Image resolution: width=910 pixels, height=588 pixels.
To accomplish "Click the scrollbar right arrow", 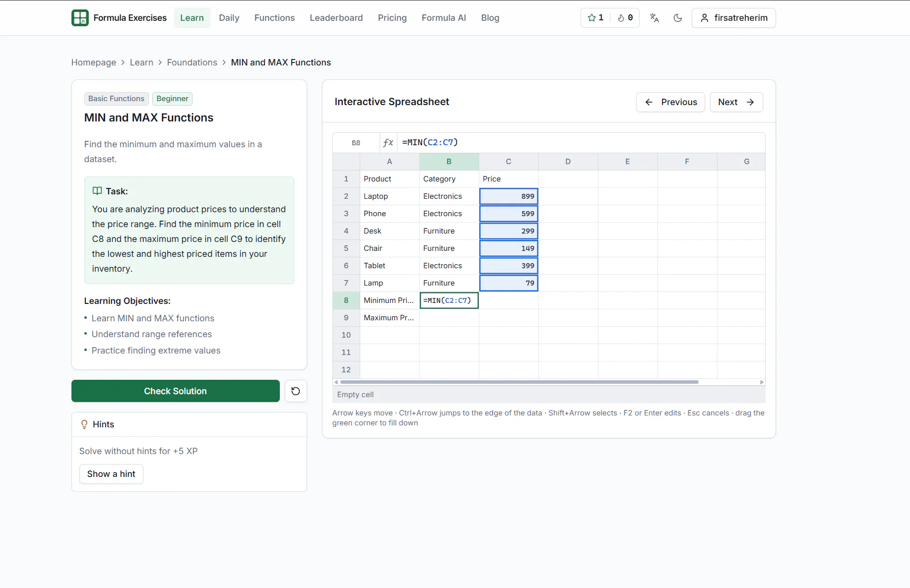I will 762,382.
